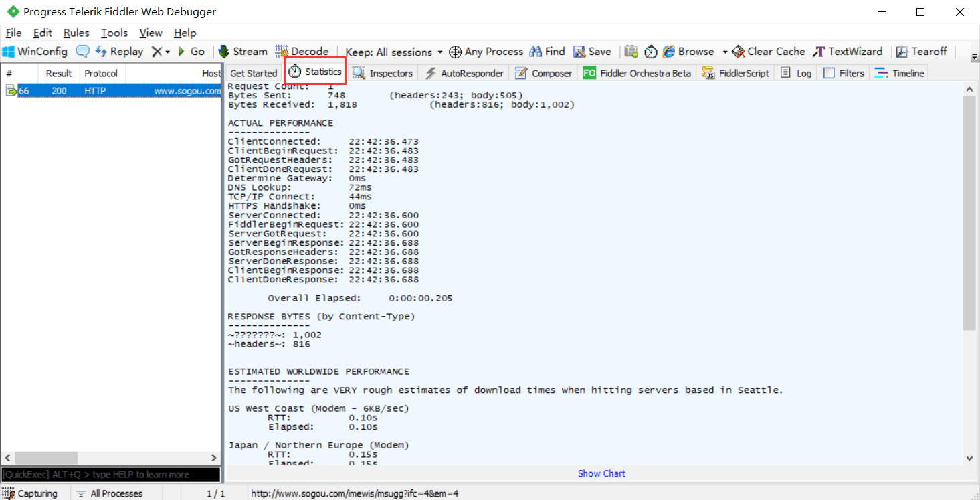The height and width of the screenshot is (500, 980).
Task: Click the WinConfig toolbar icon
Action: (9, 52)
